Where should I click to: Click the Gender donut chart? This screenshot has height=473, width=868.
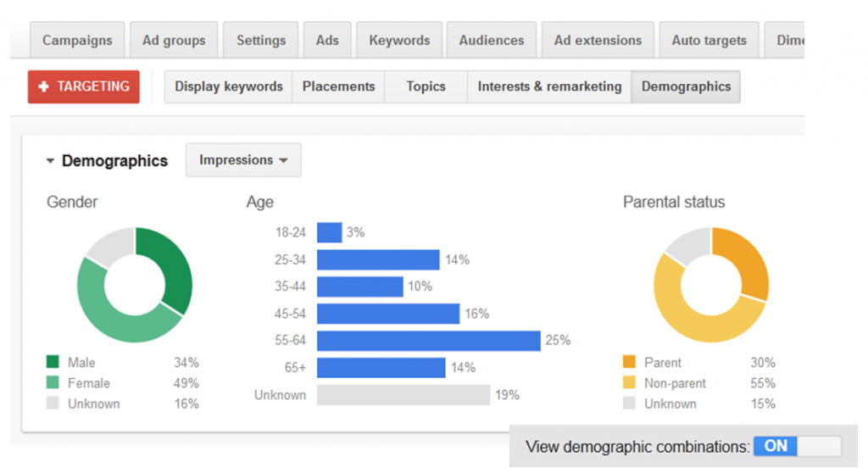(x=135, y=285)
